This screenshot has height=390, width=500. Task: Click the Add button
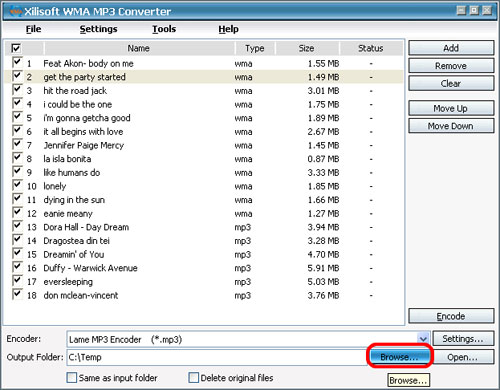pos(451,48)
